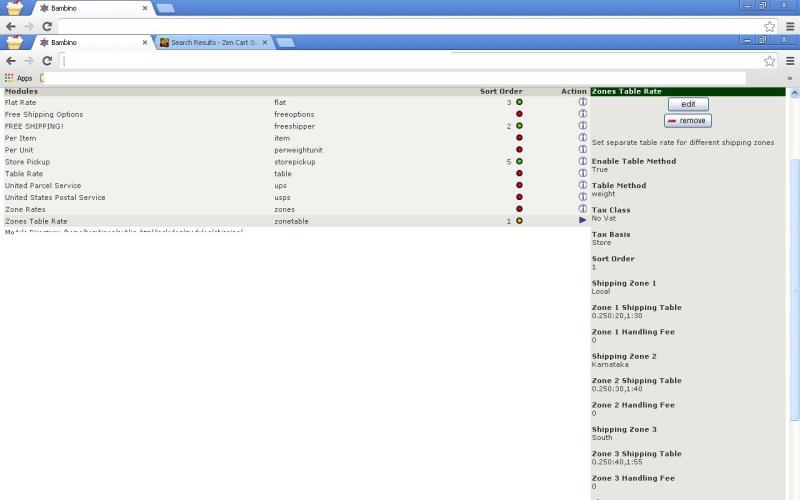Toggle the green status dot for Store Pickup
800x500 pixels.
click(x=519, y=161)
